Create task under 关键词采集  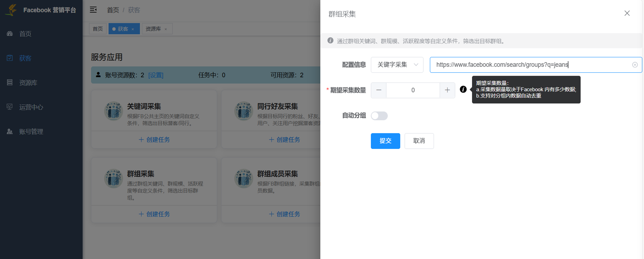click(154, 140)
